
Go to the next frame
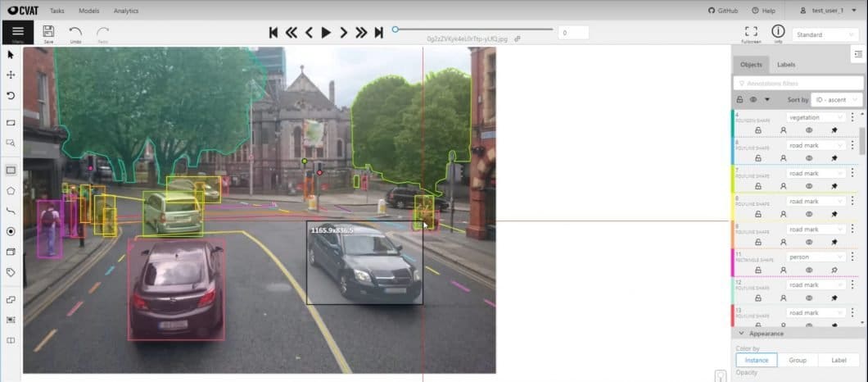(x=344, y=33)
